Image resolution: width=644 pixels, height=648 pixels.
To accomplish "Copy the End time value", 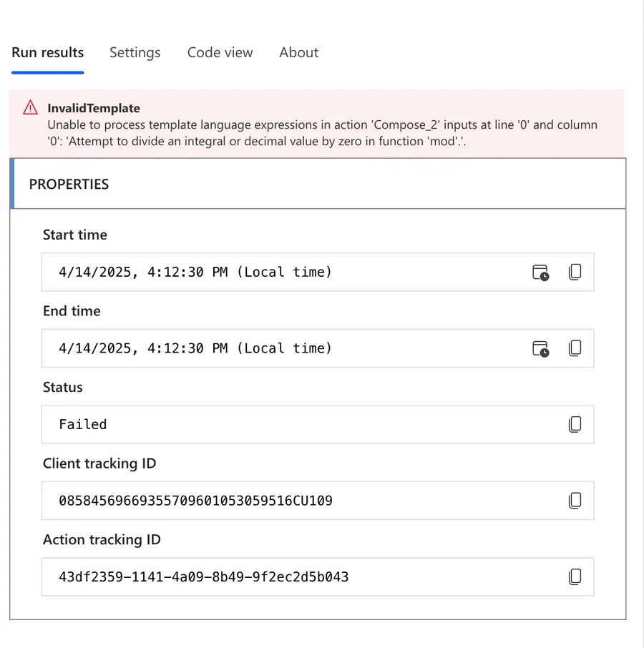I will pyautogui.click(x=575, y=348).
